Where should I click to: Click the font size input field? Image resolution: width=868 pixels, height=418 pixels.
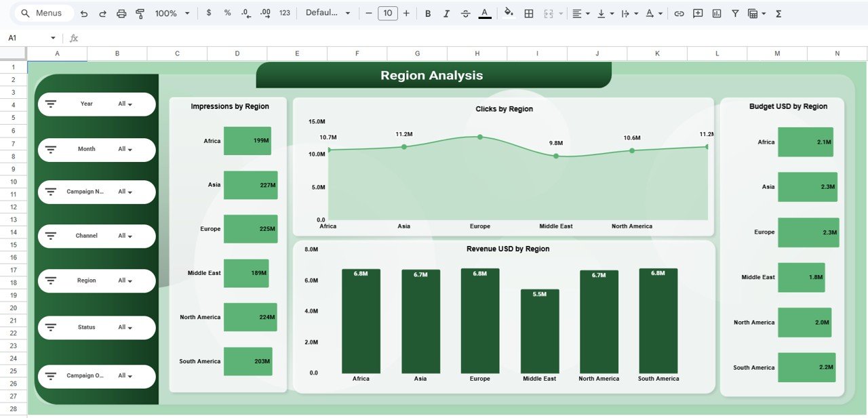pyautogui.click(x=387, y=13)
